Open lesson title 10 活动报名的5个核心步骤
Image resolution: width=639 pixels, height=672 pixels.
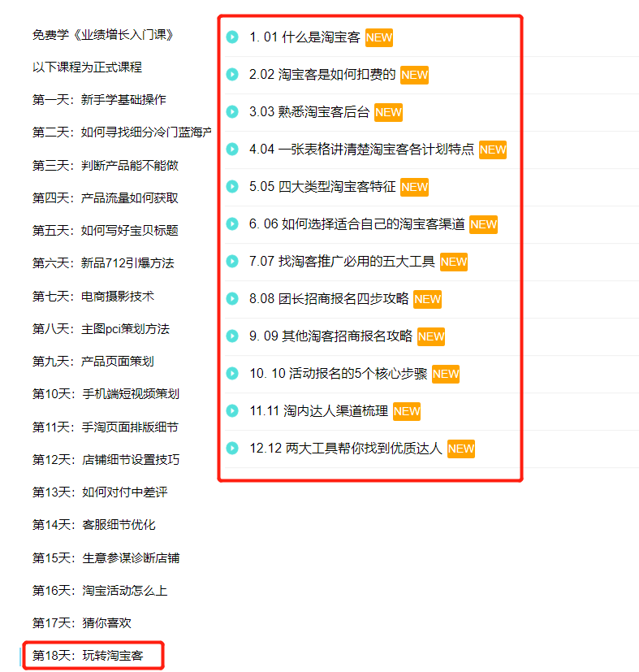(x=339, y=373)
